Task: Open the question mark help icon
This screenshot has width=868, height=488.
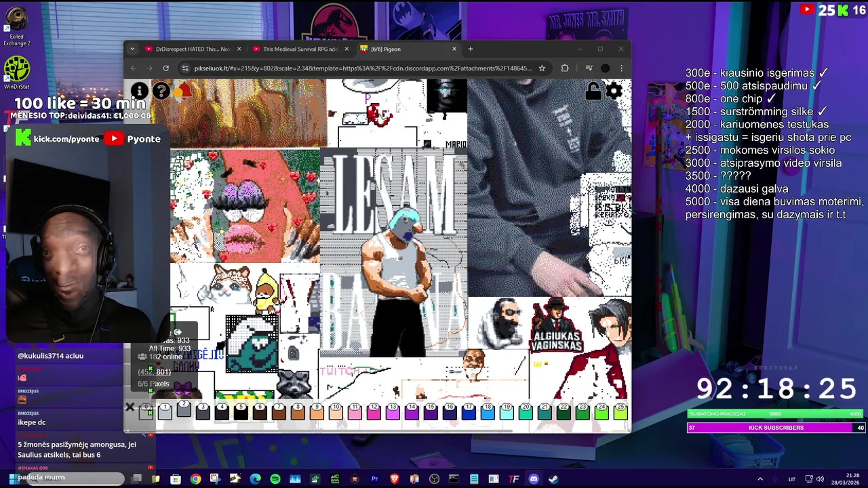Action: tap(161, 91)
